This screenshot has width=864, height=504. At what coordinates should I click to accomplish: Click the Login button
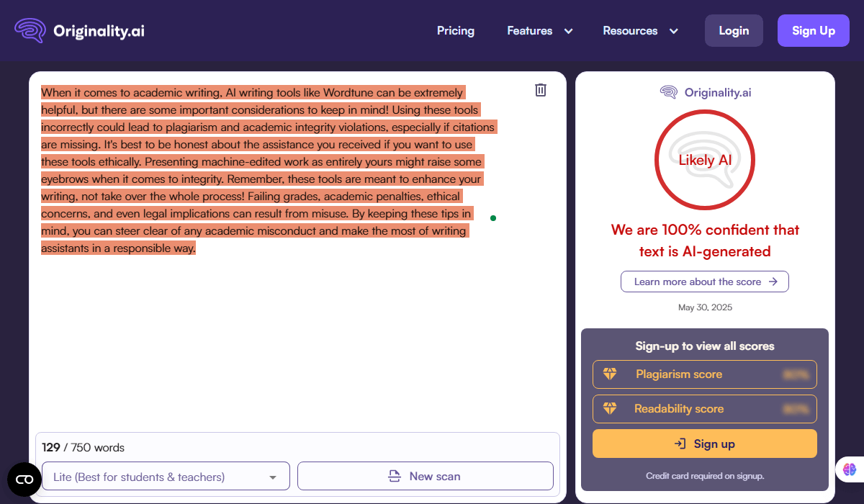pos(734,31)
